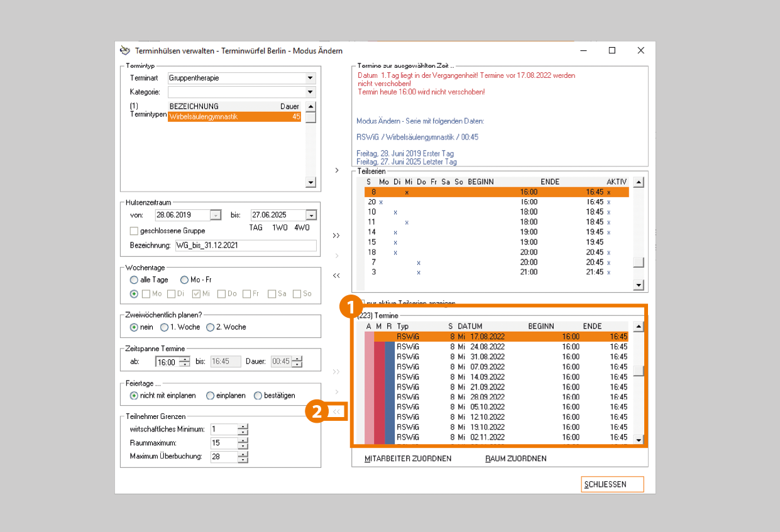Click the highlighted double left arrow beside Termine list
The height and width of the screenshot is (532, 780).
click(336, 412)
